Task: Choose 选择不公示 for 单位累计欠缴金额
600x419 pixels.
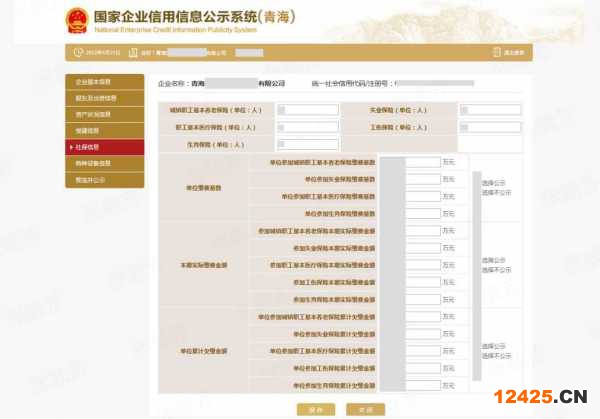Action: 496,356
